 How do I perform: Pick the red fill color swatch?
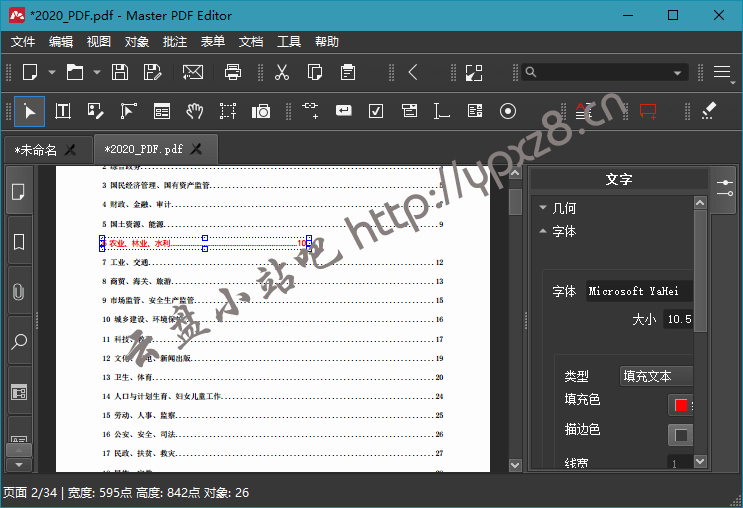click(681, 405)
